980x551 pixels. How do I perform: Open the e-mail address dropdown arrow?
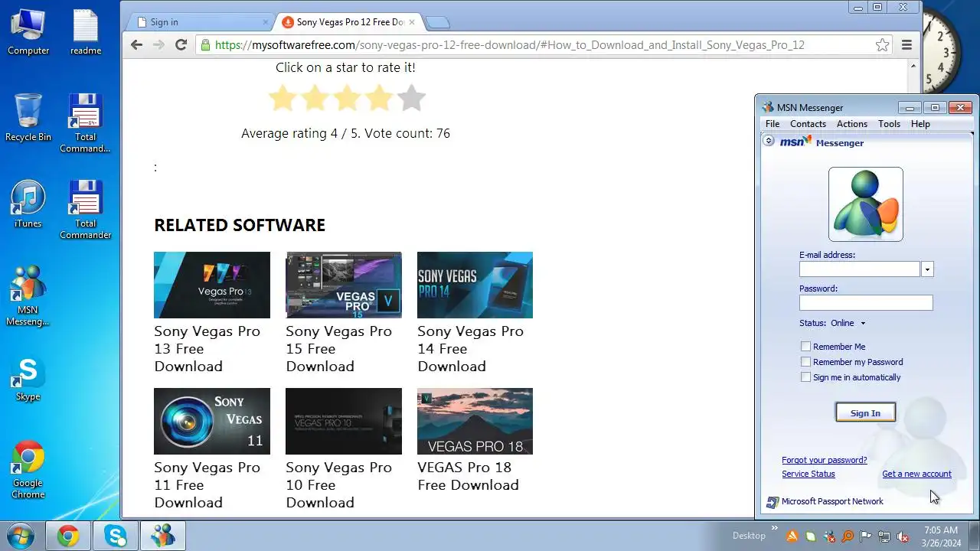click(927, 269)
